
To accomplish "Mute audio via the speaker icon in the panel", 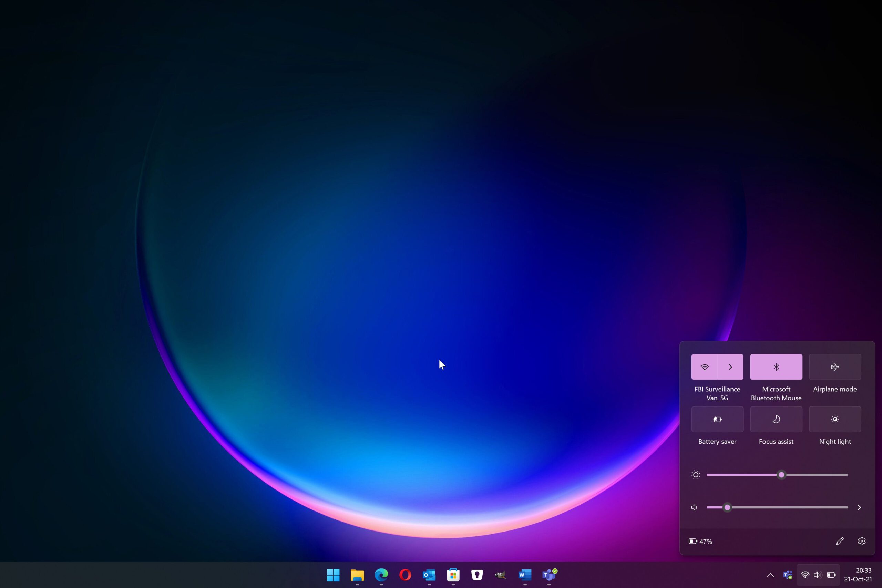I will point(695,507).
